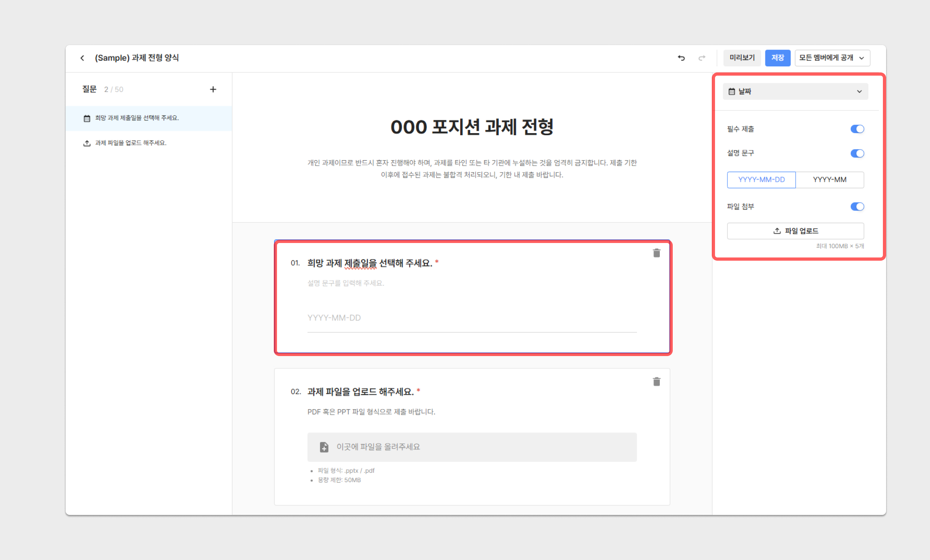Open the 모든 멤버에게 공개 dropdown
The height and width of the screenshot is (560, 930).
click(832, 58)
